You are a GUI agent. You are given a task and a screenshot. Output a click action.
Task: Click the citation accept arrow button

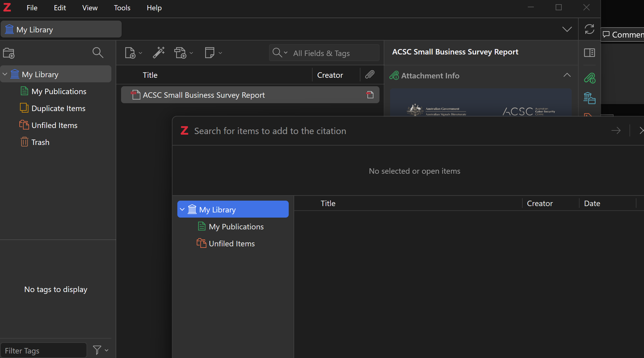(616, 131)
